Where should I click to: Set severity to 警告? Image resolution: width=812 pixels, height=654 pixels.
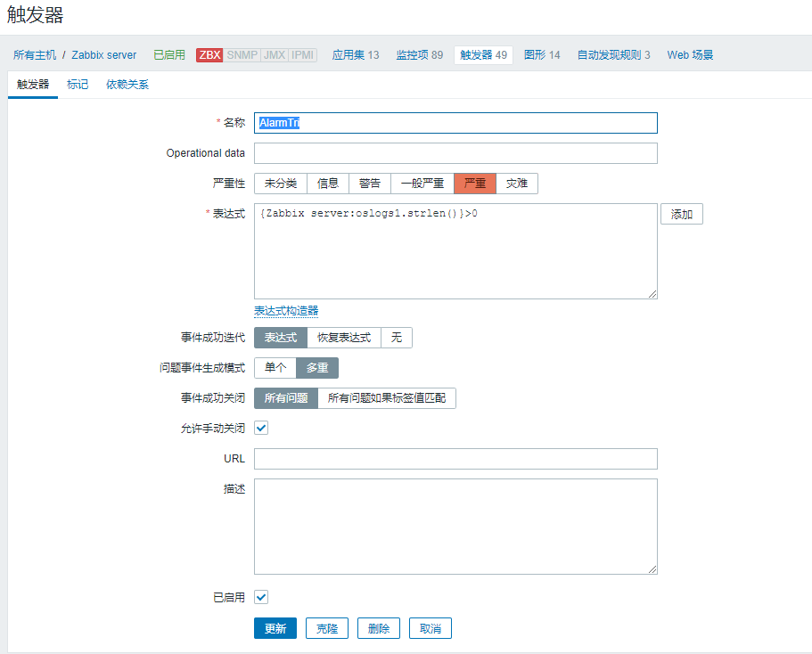[x=370, y=184]
